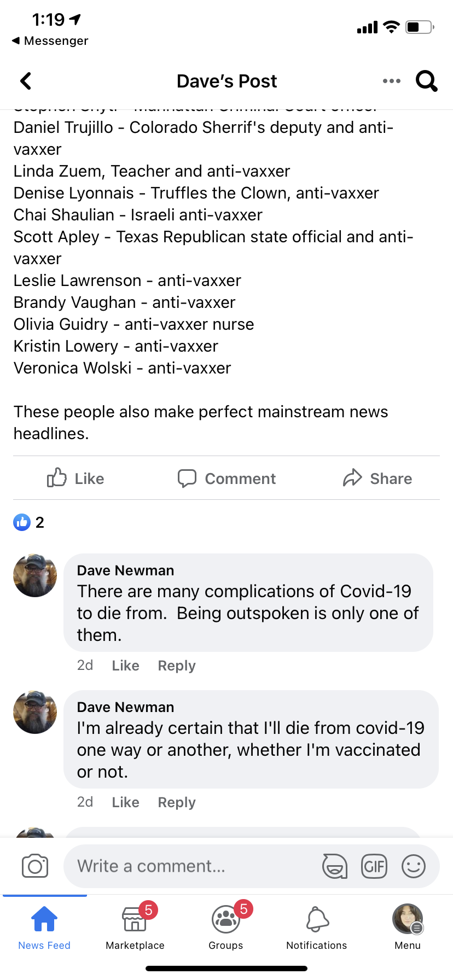453x980 pixels.
Task: Reply to the 'already certain' comment
Action: tap(176, 802)
